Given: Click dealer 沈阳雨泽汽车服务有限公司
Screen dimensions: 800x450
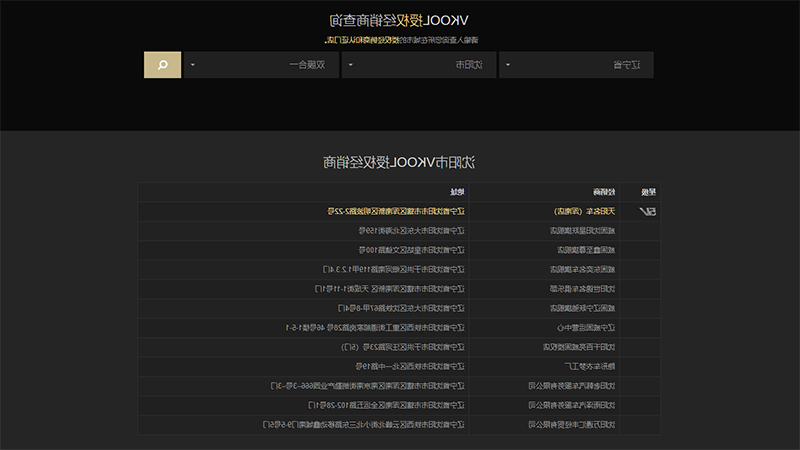Looking at the screenshot, I should [x=572, y=405].
